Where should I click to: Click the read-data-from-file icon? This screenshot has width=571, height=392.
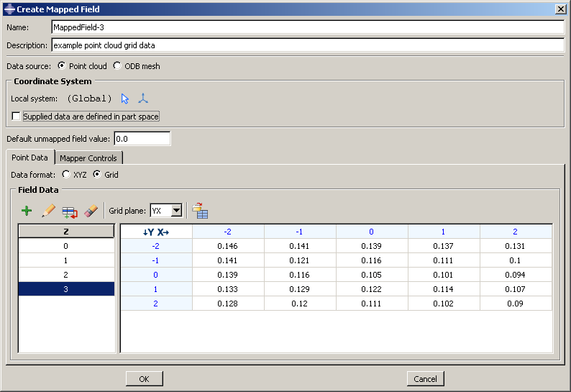200,211
